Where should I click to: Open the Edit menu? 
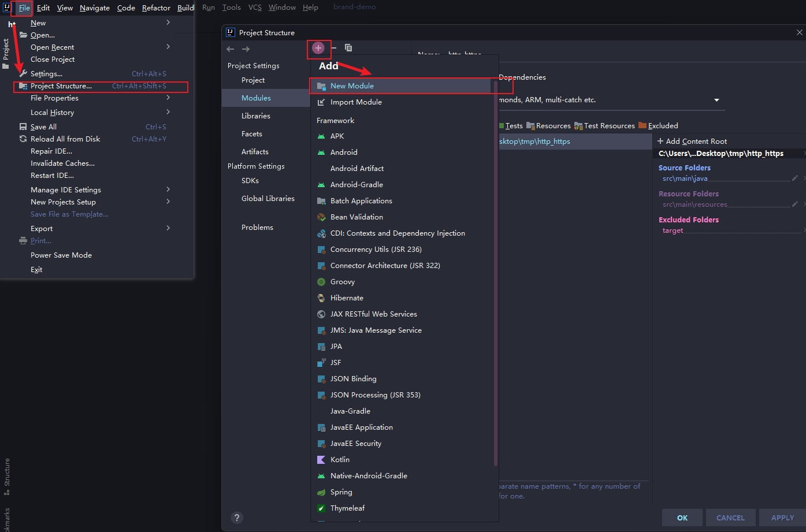[43, 8]
